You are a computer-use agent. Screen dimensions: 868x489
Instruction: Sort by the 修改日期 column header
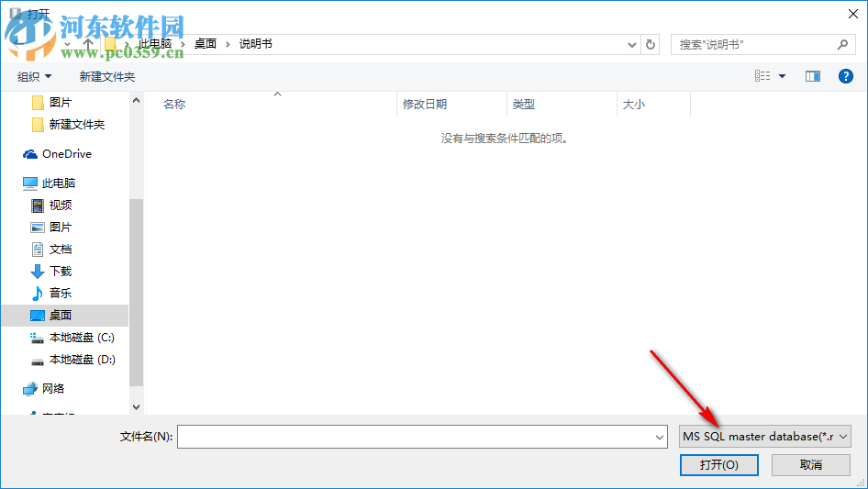(425, 104)
